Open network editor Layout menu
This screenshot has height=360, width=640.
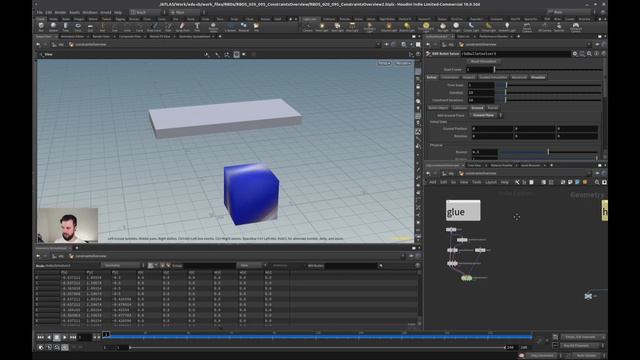[x=491, y=182]
